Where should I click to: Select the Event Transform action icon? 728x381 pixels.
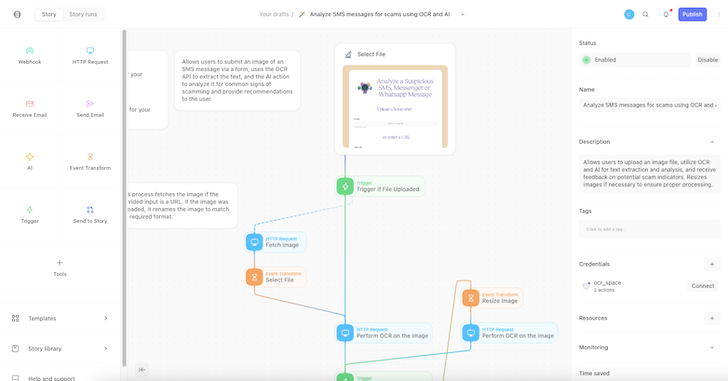[x=90, y=157]
